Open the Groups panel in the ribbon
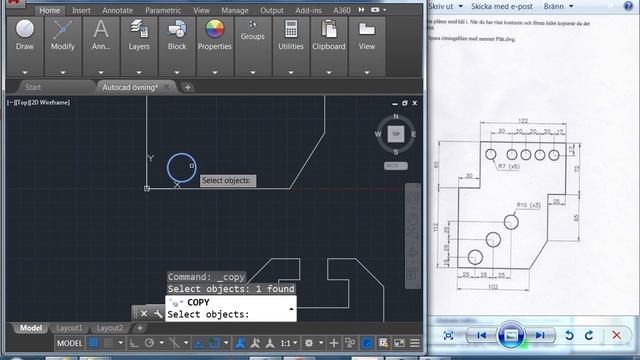 click(253, 46)
